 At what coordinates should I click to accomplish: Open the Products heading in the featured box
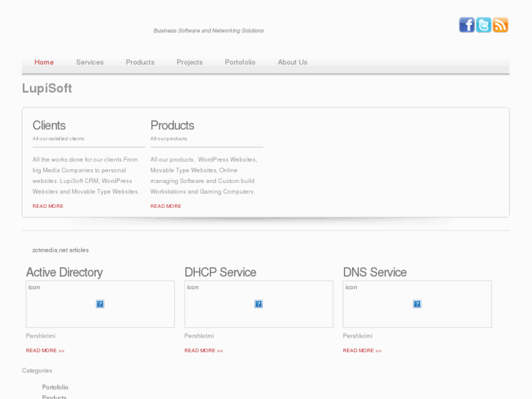[173, 125]
